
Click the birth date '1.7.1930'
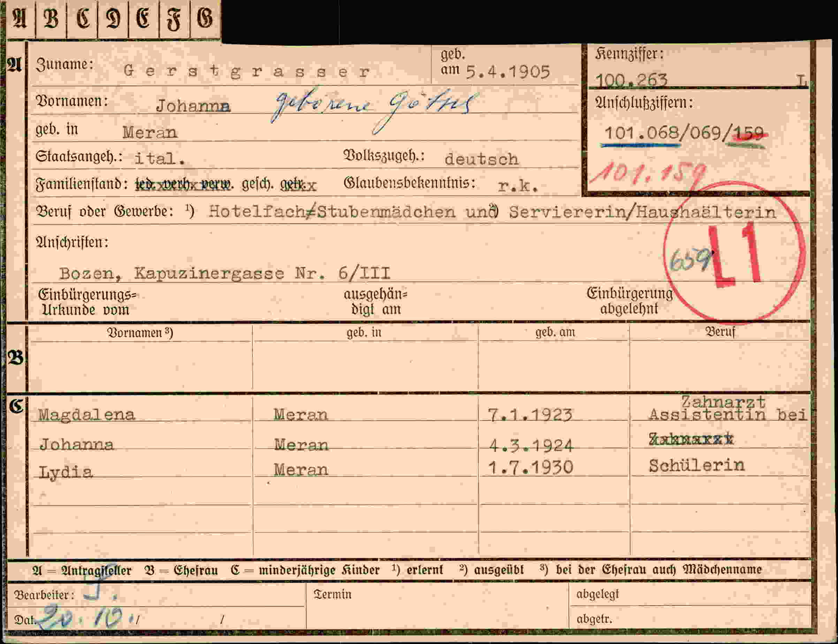coord(531,468)
